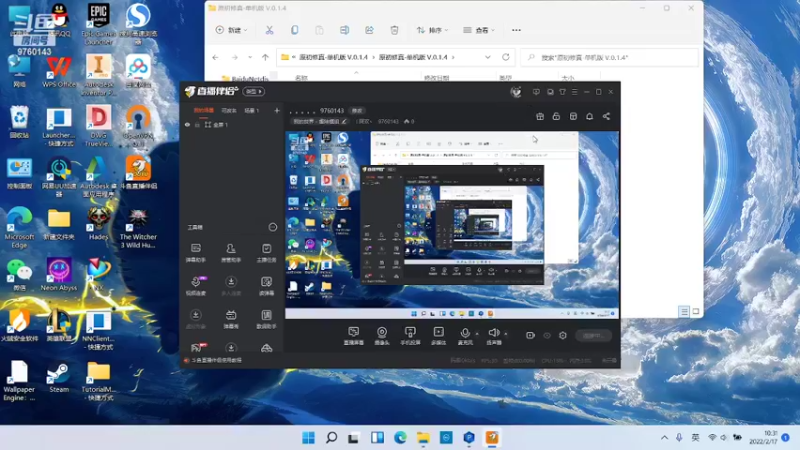This screenshot has width=800, height=450.
Task: Click the start streaming button at bottom right
Action: pyautogui.click(x=593, y=335)
